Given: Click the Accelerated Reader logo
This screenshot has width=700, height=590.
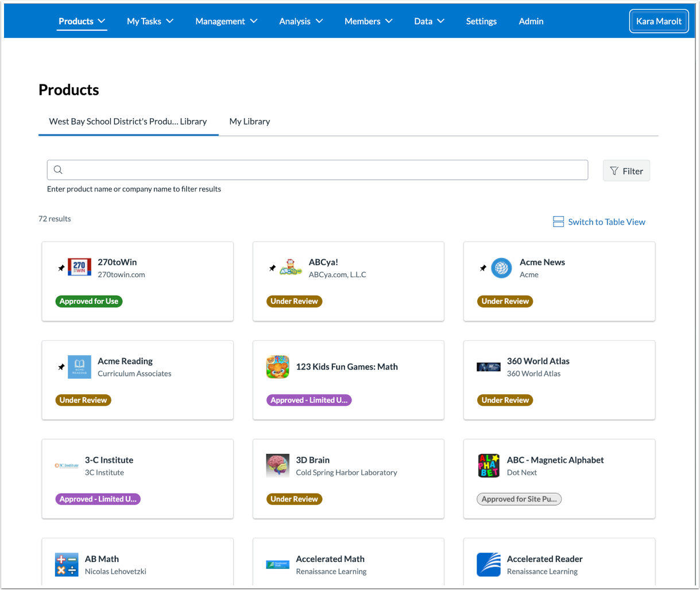Looking at the screenshot, I should click(489, 565).
